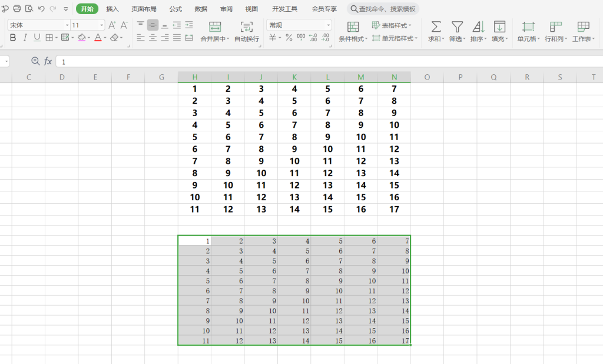The image size is (603, 364).
Task: Open the 开发工具 (Developer) tab
Action: [284, 8]
